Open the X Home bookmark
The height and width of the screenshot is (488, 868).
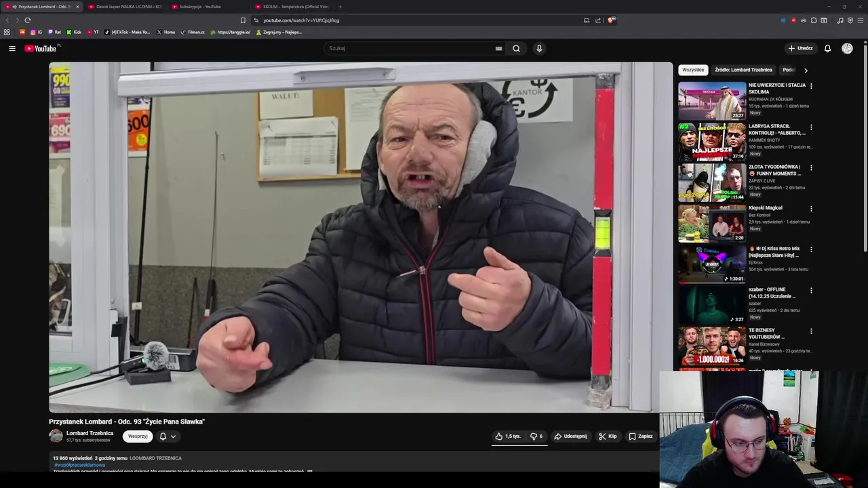165,32
